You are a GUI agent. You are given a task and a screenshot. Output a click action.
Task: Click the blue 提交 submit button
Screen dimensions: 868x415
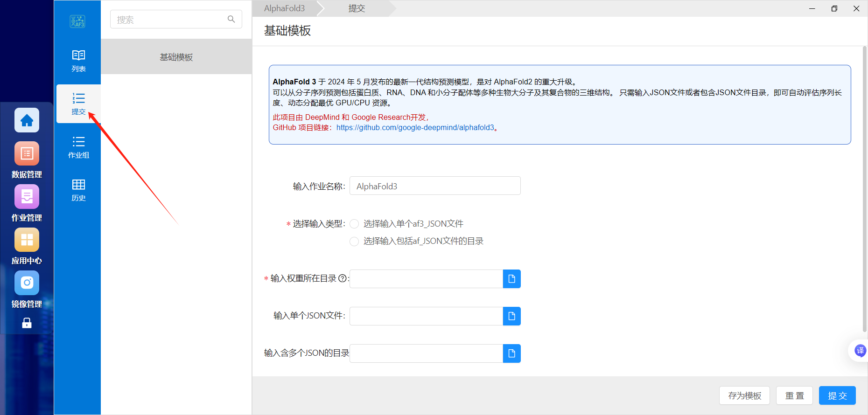837,395
